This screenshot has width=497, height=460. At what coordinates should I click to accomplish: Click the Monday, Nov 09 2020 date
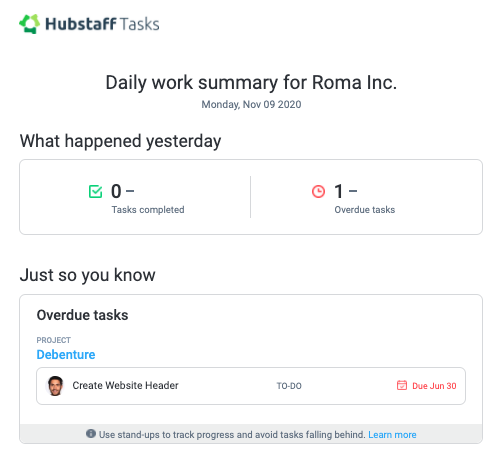pyautogui.click(x=251, y=104)
